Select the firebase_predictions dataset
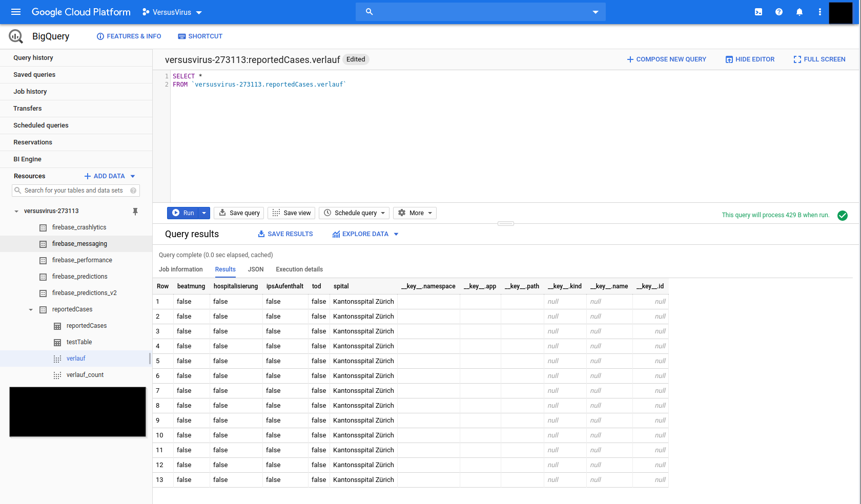This screenshot has height=504, width=861. [76, 277]
